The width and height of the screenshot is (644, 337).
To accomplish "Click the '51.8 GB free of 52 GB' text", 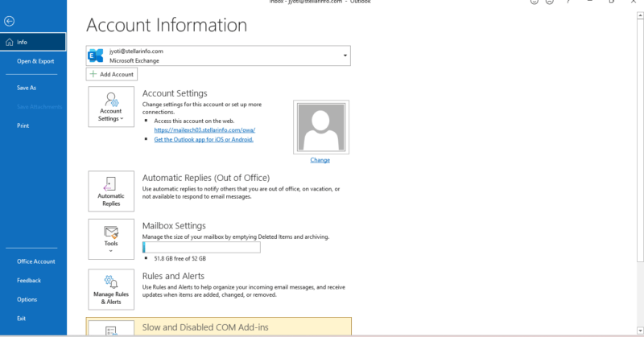I will pyautogui.click(x=180, y=259).
